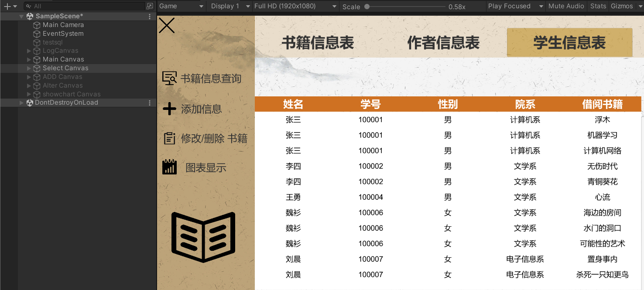Screen dimensions: 644x290
Task: Click the 王勇 name cell
Action: [x=293, y=197]
